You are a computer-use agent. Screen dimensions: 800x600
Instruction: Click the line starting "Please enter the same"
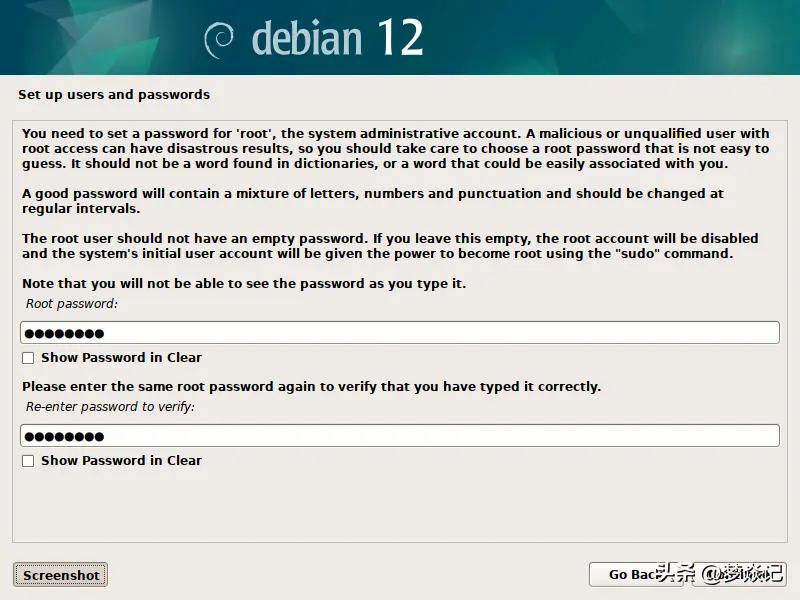[x=311, y=386]
